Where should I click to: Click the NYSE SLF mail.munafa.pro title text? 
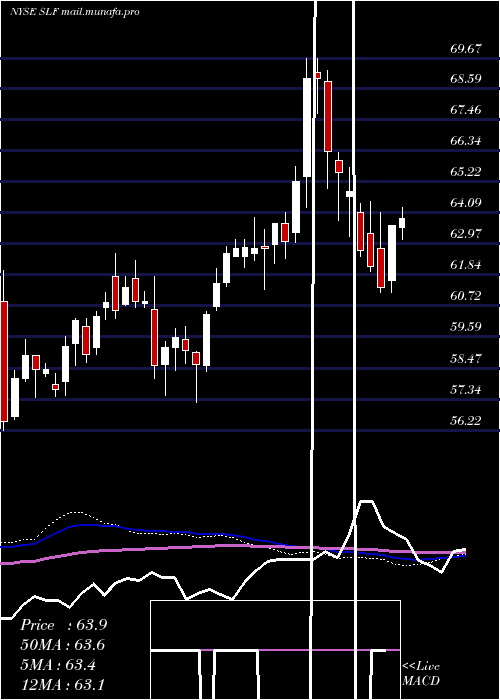tap(75, 12)
